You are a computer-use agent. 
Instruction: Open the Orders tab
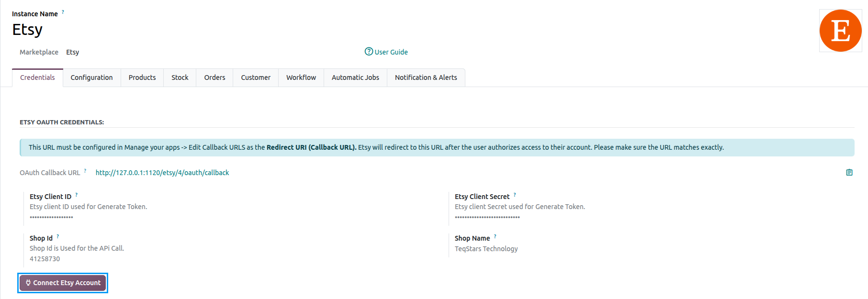[x=214, y=78]
